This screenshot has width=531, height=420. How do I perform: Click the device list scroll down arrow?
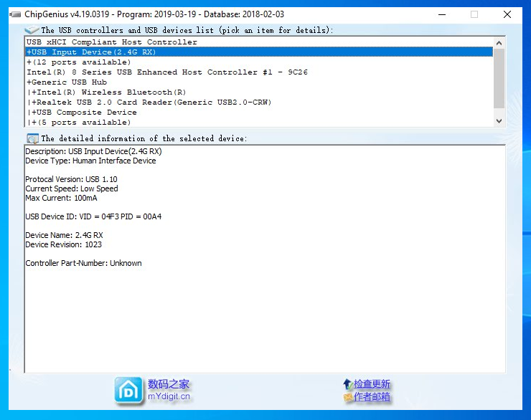[499, 120]
